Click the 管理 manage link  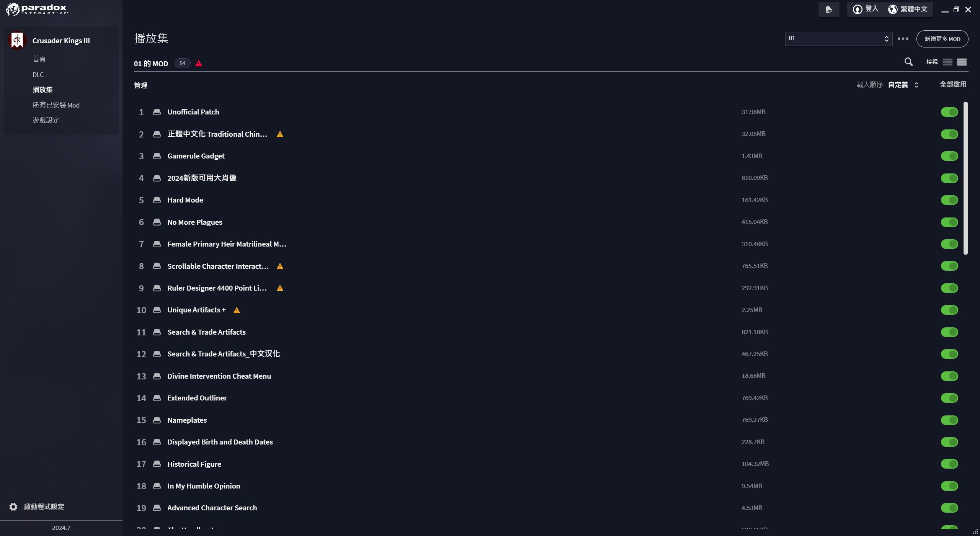(x=140, y=85)
